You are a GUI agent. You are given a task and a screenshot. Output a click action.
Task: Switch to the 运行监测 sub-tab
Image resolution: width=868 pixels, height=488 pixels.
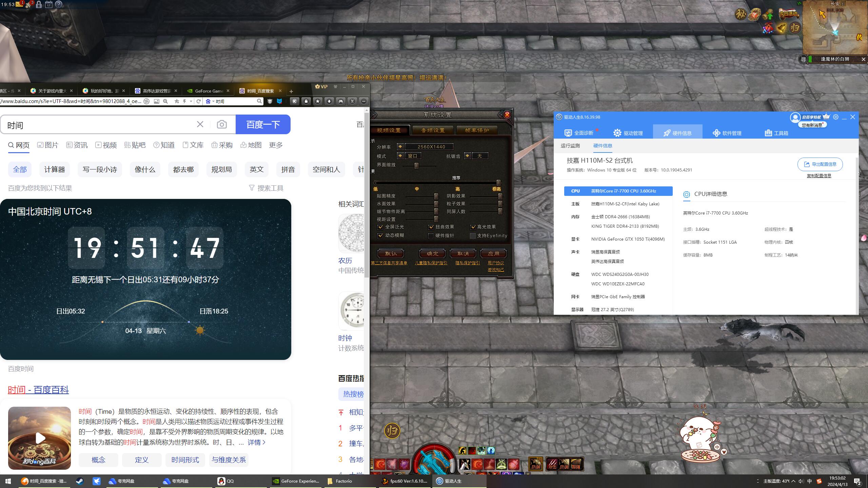click(570, 146)
